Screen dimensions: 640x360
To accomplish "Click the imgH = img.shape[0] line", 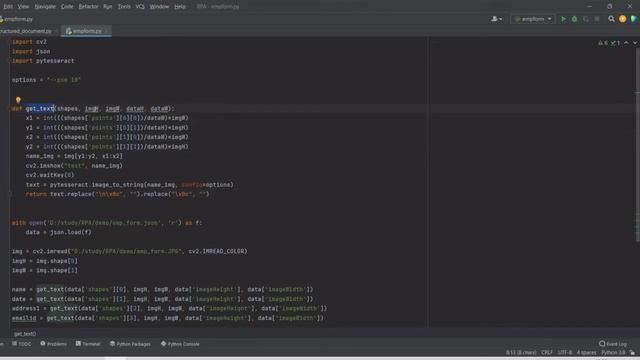I will tap(44, 261).
